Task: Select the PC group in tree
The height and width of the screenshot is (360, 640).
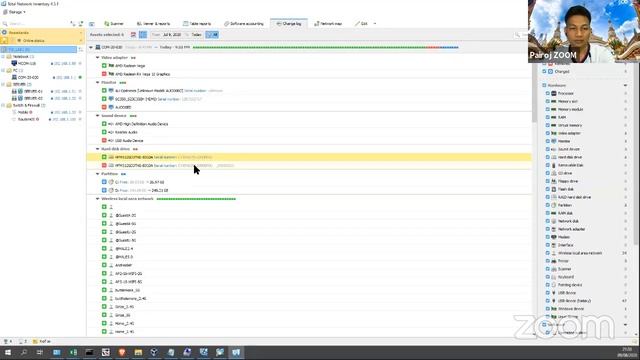Action: pos(15,71)
